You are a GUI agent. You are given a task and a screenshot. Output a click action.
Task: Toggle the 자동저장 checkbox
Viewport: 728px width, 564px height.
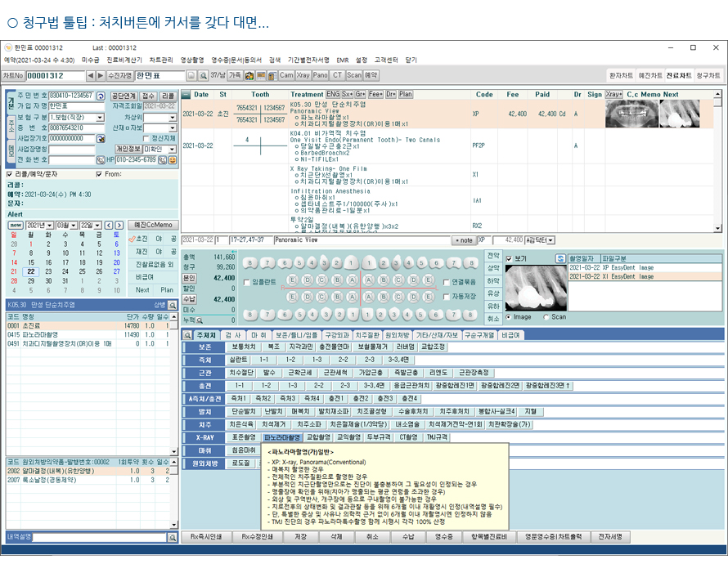pos(447,296)
